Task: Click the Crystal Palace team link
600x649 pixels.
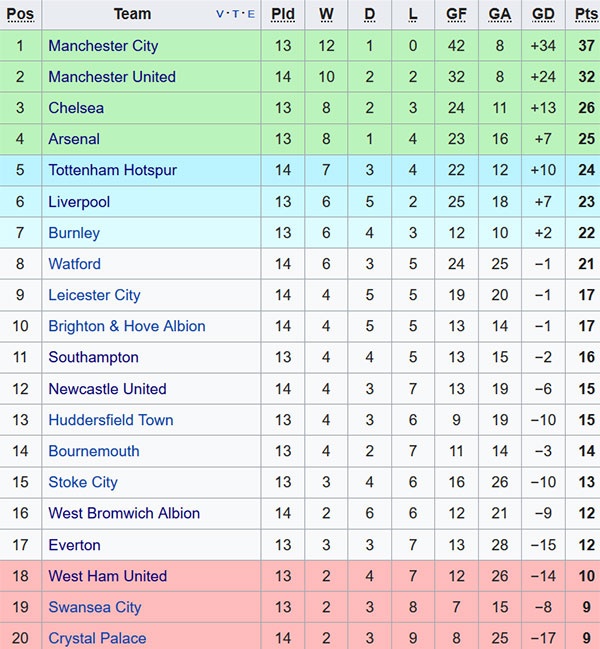Action: [97, 638]
